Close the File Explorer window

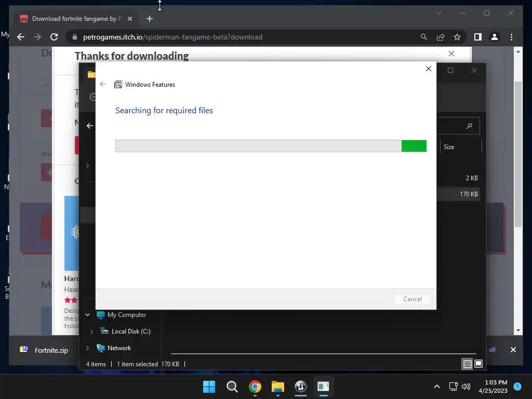(x=474, y=70)
